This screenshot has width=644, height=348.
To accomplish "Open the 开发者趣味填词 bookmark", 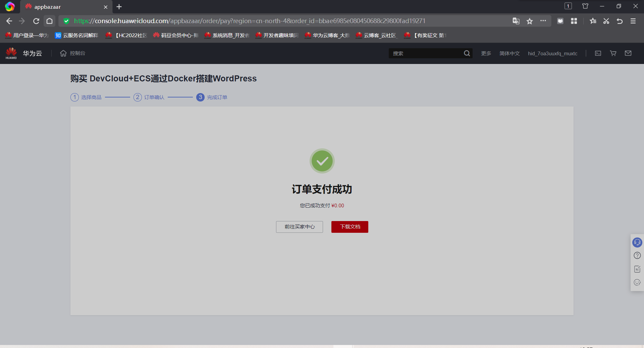I will click(277, 35).
